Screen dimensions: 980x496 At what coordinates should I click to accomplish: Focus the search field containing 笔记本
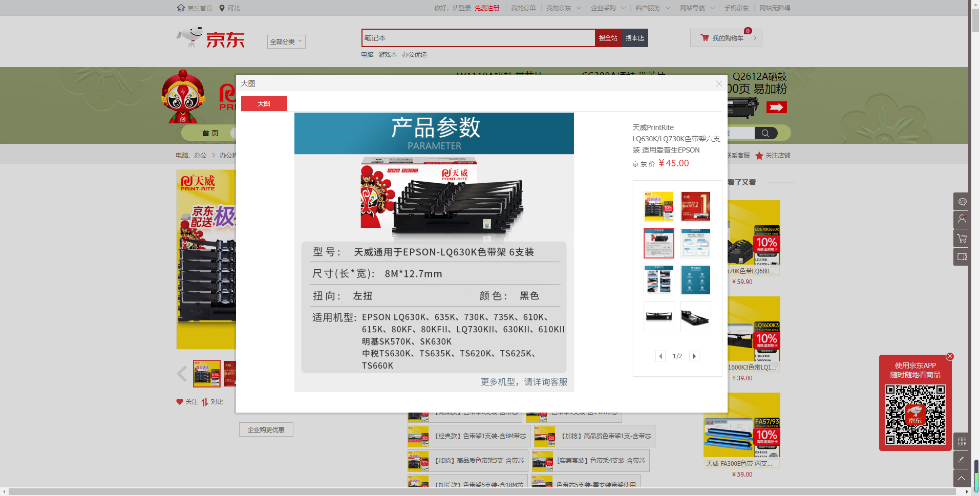[478, 38]
